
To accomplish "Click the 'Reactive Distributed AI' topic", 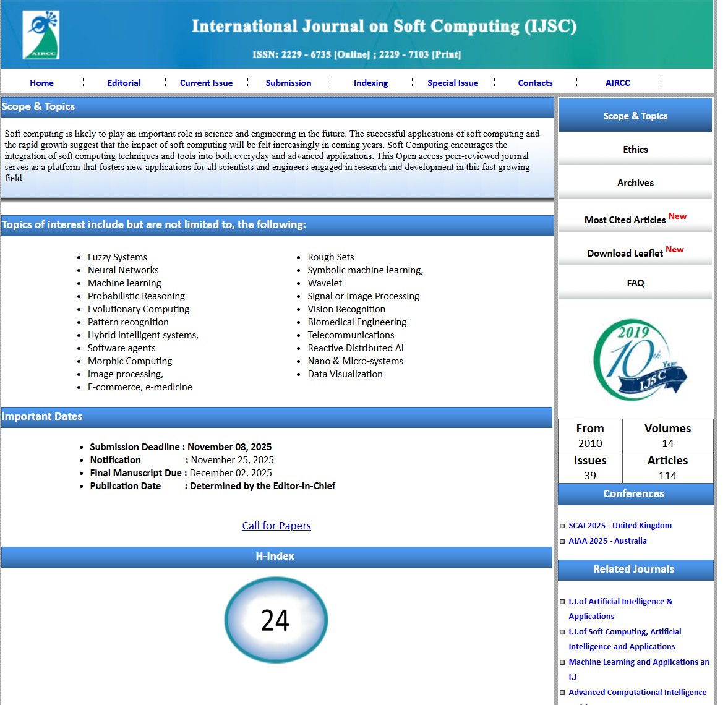I will (x=356, y=348).
